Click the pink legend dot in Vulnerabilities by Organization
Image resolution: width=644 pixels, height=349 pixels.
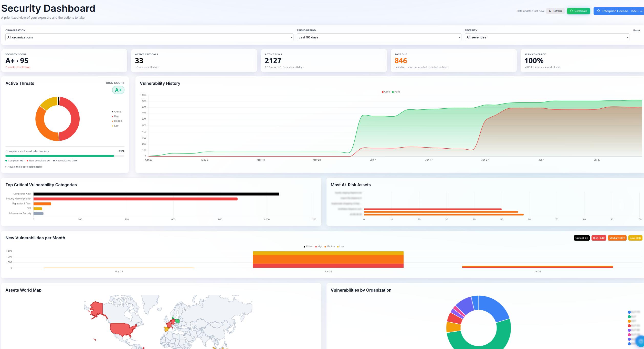click(629, 335)
